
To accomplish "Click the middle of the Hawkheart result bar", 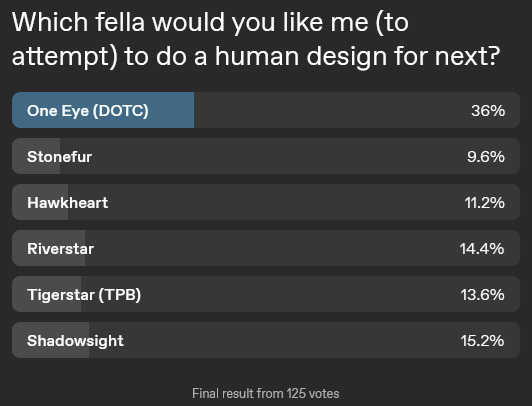I will (266, 202).
